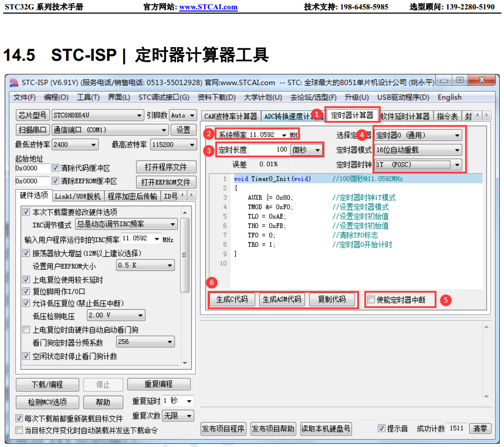
Task: Open the 16位自动重载 timer mode dropdown
Action: point(418,150)
